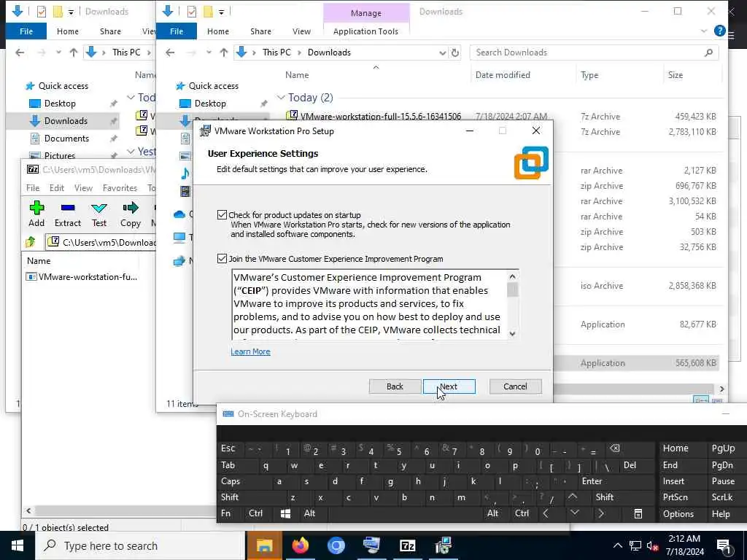Cancel the VMware Workstation Pro setup
747x560 pixels.
coord(515,386)
